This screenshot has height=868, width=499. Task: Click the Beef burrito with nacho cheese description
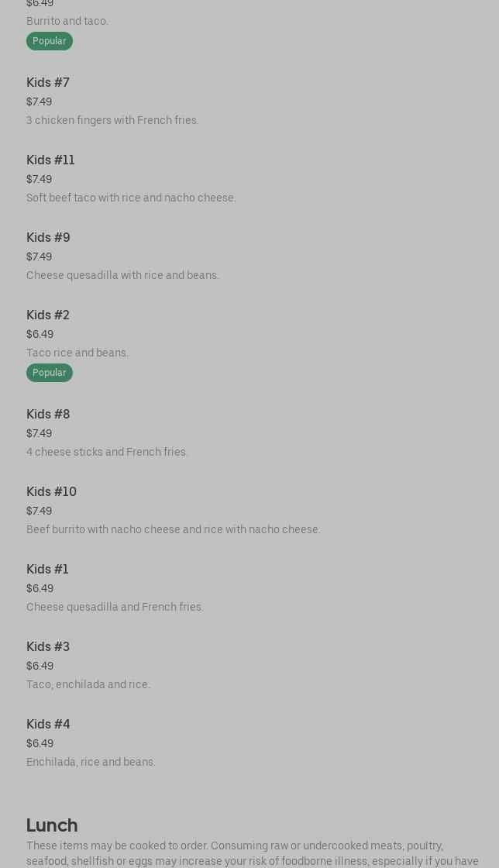[x=173, y=529]
